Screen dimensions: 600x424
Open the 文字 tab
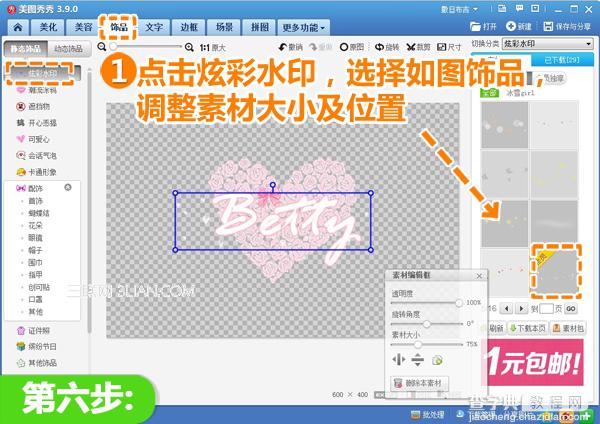153,26
